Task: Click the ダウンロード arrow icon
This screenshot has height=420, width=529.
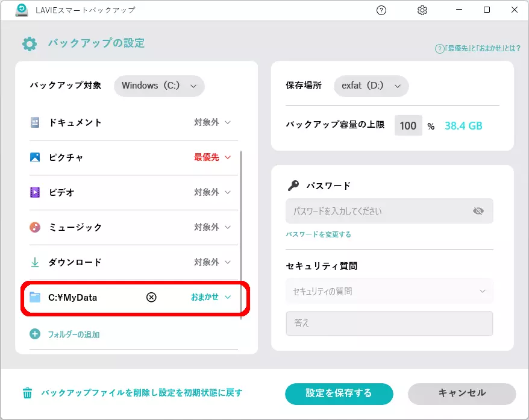Action: pyautogui.click(x=35, y=262)
